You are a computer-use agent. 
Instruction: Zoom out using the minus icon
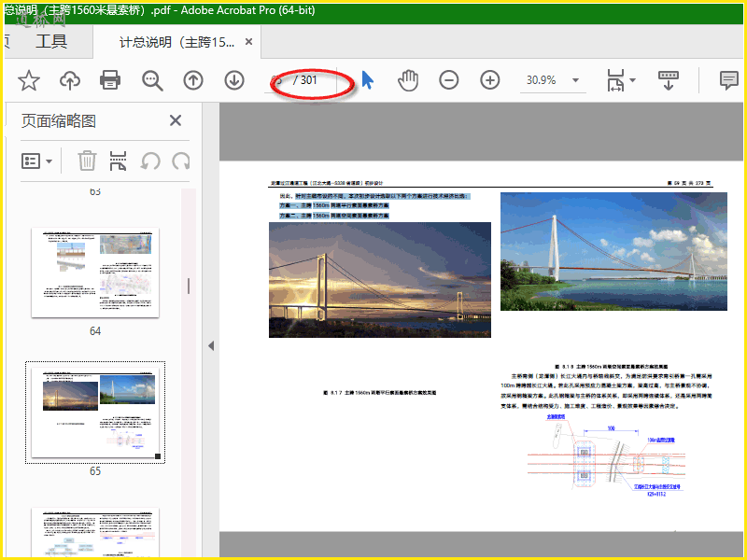pos(449,80)
